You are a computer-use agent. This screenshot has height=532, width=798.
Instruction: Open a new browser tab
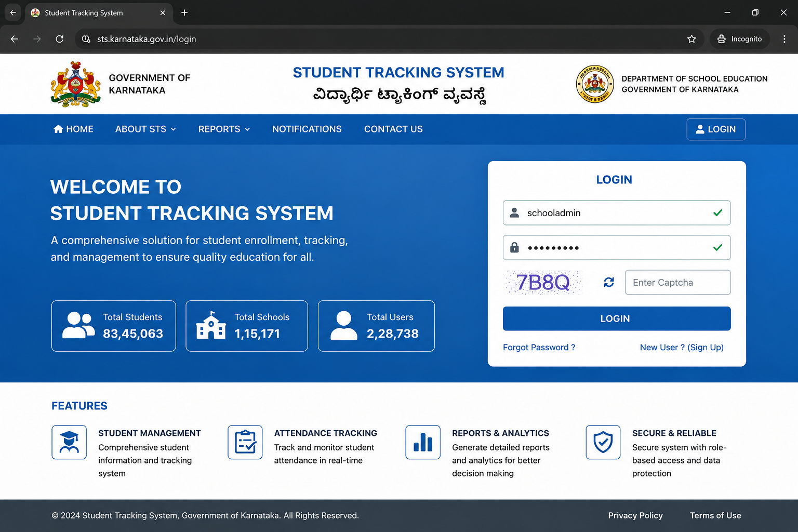pos(184,12)
